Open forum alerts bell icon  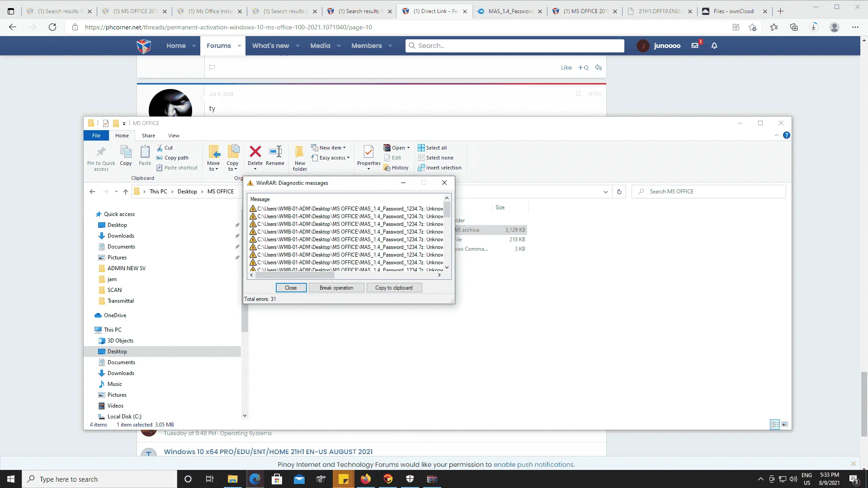point(714,46)
